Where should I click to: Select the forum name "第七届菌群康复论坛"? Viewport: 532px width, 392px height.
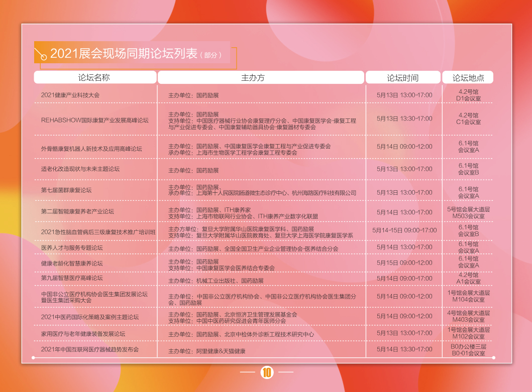coord(66,190)
